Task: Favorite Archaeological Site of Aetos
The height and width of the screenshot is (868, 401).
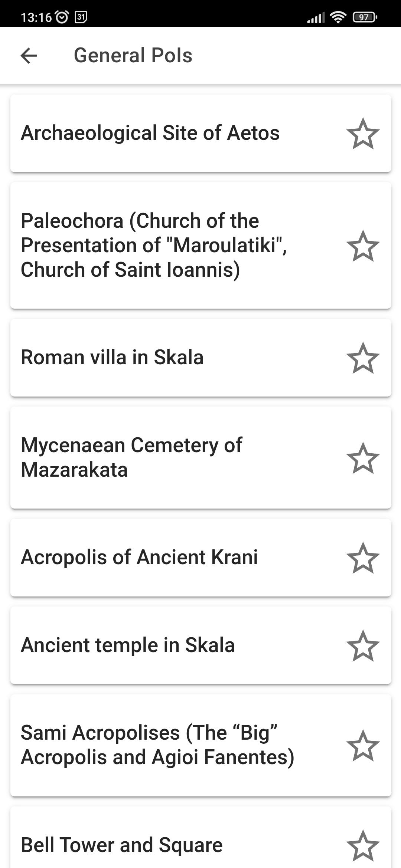Action: (x=363, y=134)
